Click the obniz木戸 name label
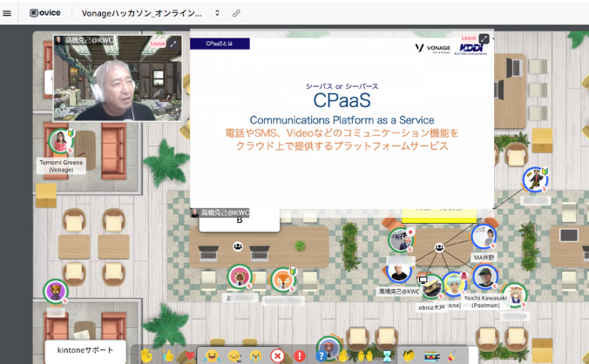Screen dimensions: 589x364 [431, 307]
